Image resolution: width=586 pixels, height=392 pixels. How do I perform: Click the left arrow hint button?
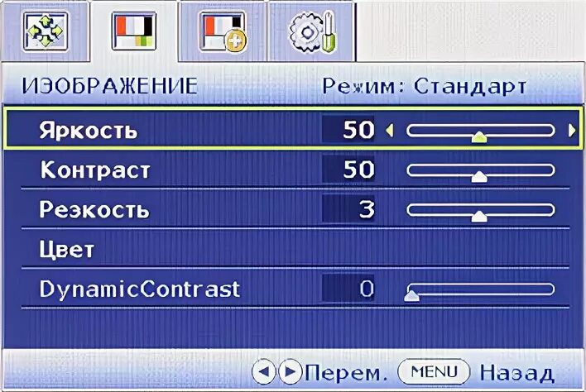pyautogui.click(x=264, y=371)
